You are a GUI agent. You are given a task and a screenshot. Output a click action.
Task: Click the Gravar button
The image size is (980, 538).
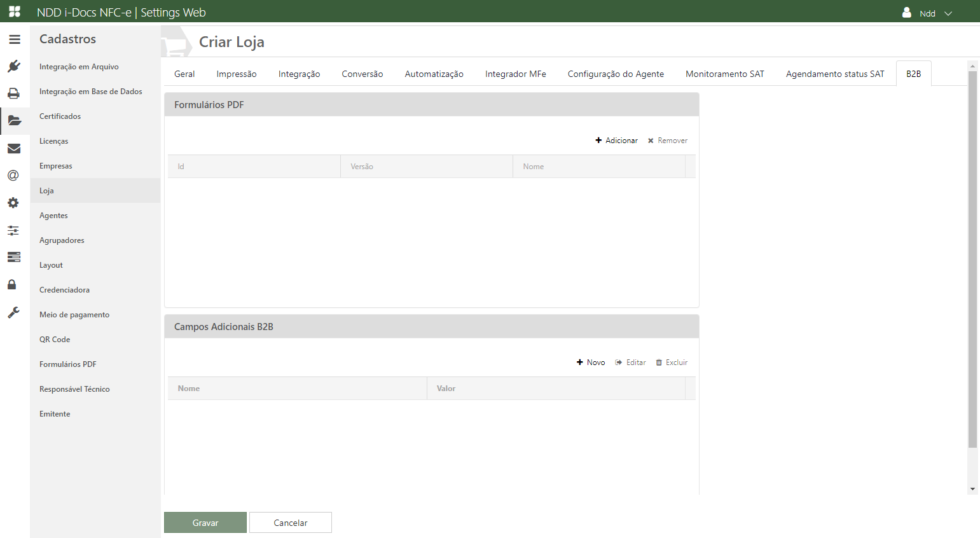(x=205, y=523)
